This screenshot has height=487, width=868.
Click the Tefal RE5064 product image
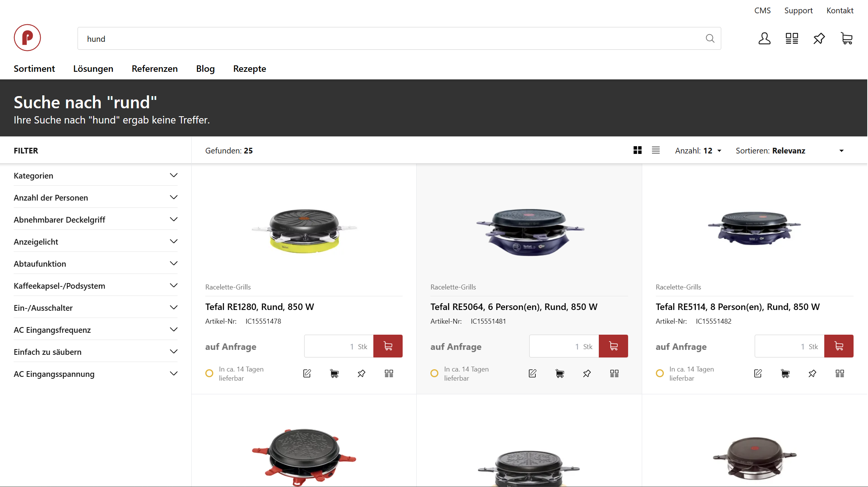pyautogui.click(x=530, y=232)
